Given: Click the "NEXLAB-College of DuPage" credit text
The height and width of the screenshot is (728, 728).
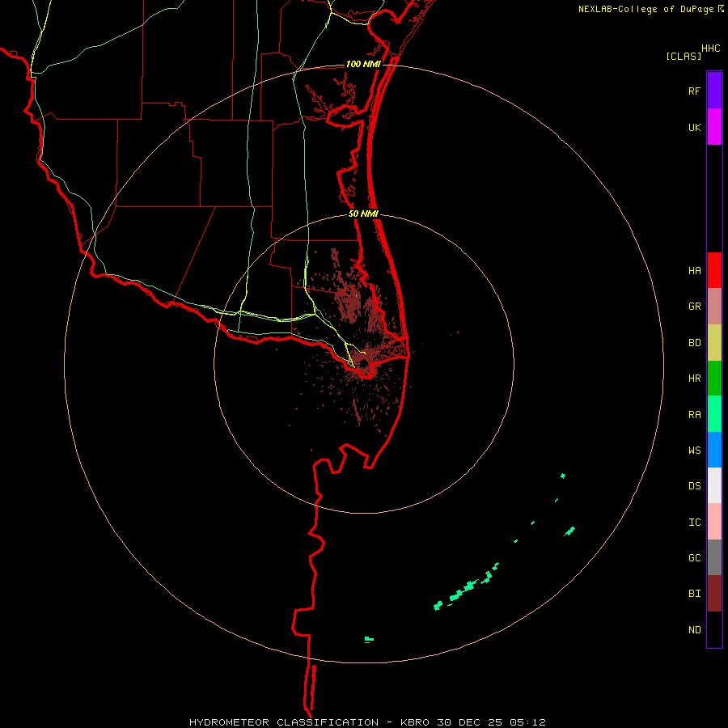Looking at the screenshot, I should (x=645, y=9).
